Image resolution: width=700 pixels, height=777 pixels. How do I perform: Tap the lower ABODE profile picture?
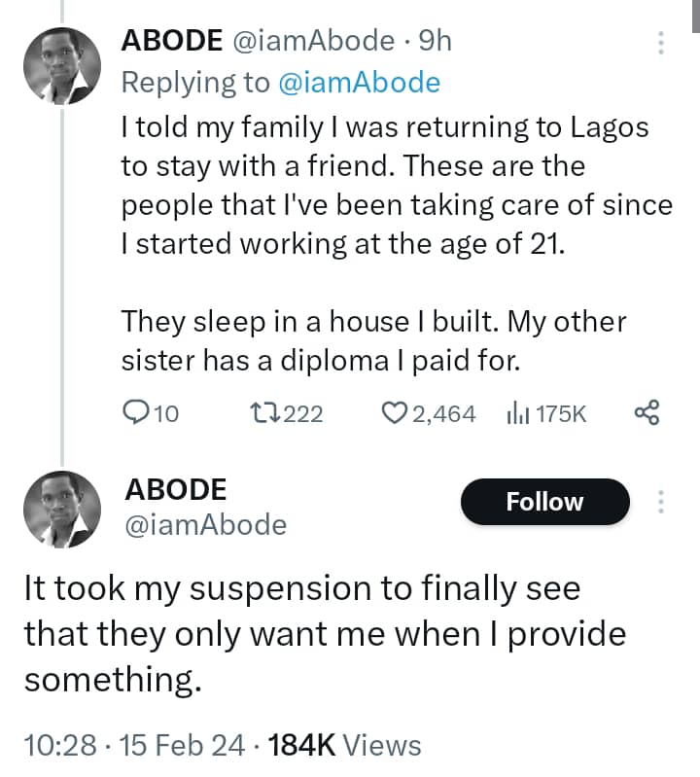coord(61,510)
